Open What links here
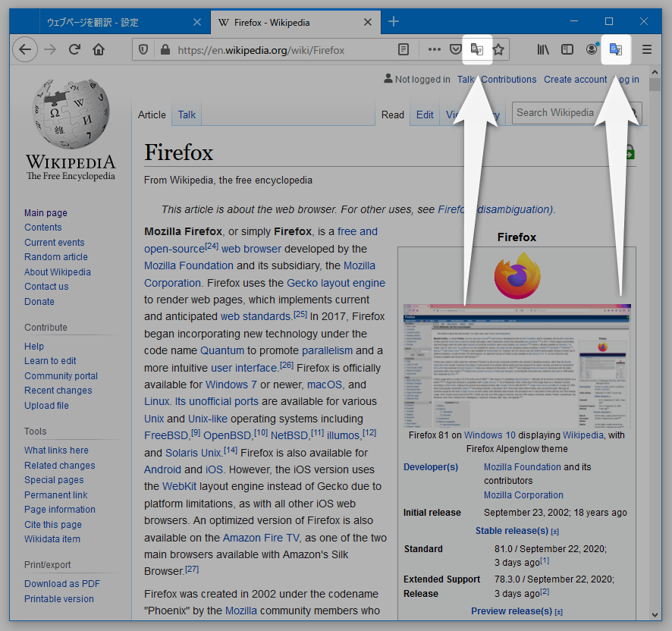This screenshot has height=631, width=672. coord(56,450)
